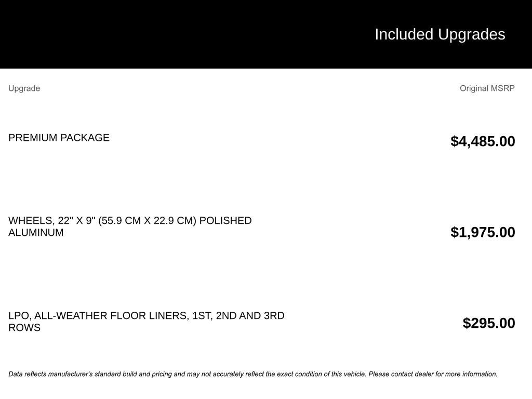Select the Original MSRP column heading
The height and width of the screenshot is (399, 532).
click(x=487, y=88)
